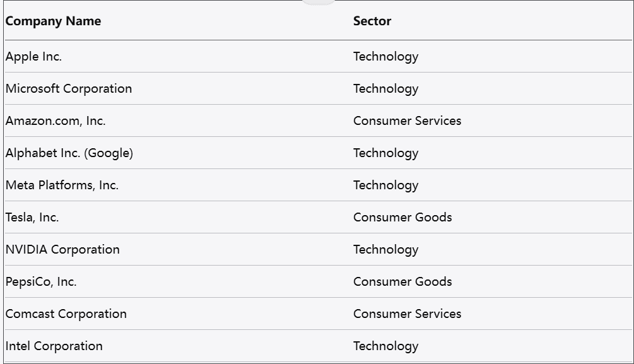Image resolution: width=634 pixels, height=364 pixels.
Task: Select the Intel Corporation cell
Action: pyautogui.click(x=54, y=346)
